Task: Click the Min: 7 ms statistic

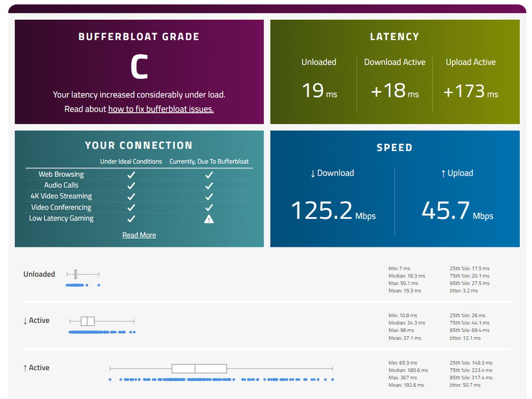Action: point(399,269)
